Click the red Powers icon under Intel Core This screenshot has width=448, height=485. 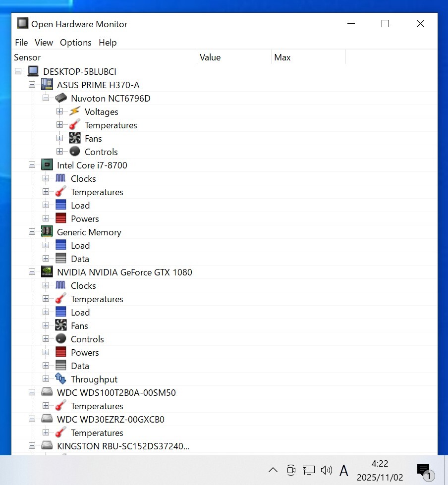pyautogui.click(x=60, y=218)
